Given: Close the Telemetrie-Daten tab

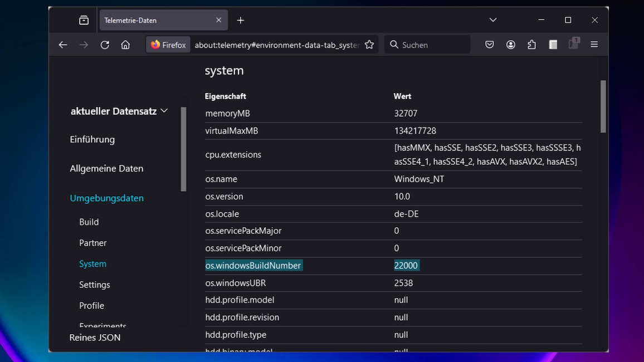Looking at the screenshot, I should (218, 20).
